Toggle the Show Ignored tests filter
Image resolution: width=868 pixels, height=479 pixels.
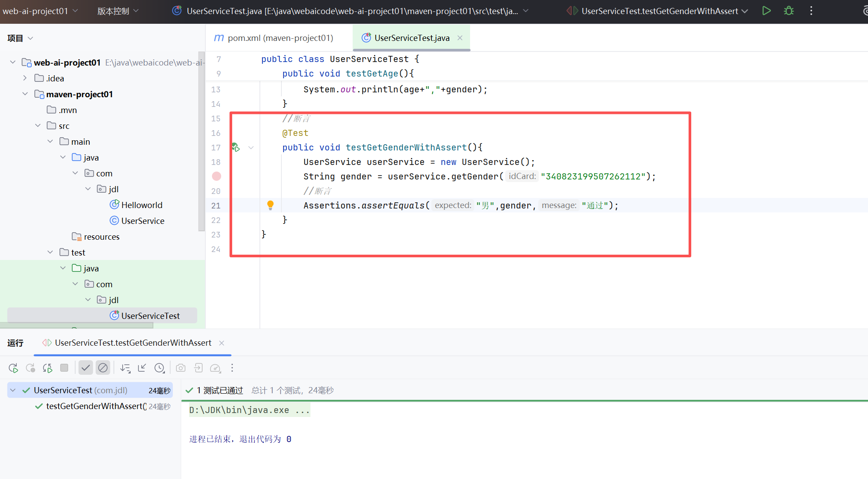(103, 368)
